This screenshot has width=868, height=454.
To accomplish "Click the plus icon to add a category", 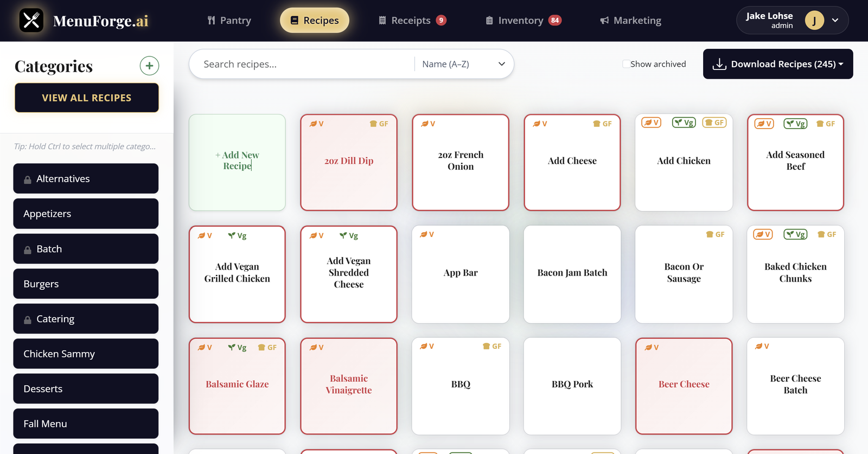I will point(149,66).
